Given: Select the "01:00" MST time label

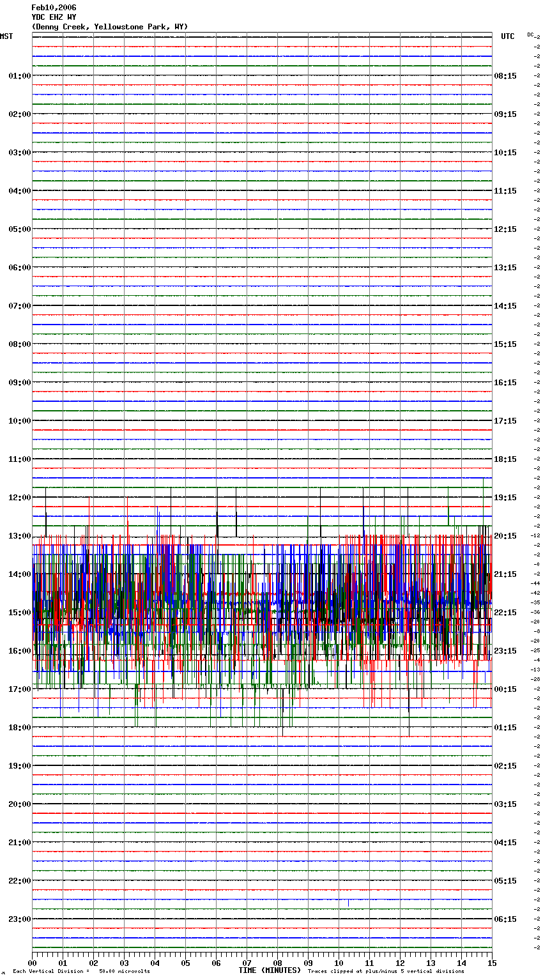Looking at the screenshot, I should tap(20, 76).
